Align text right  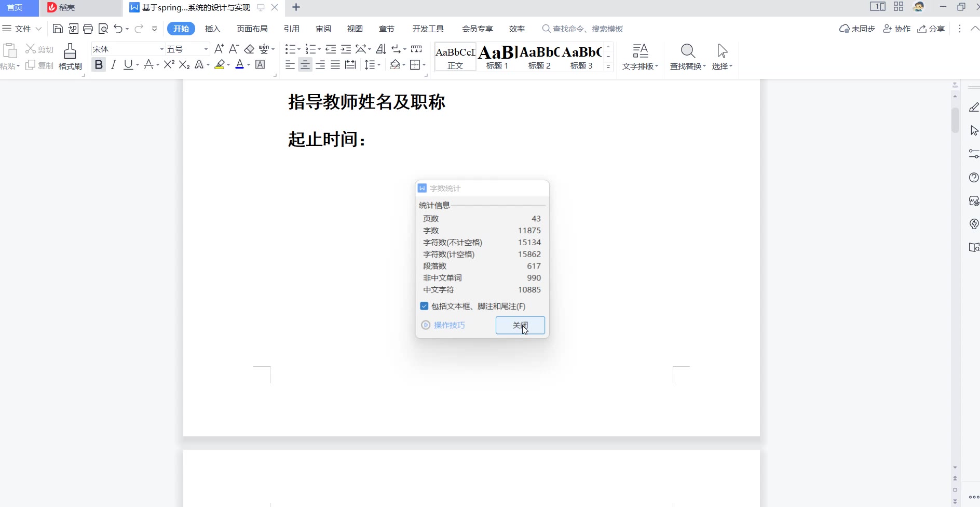tap(320, 64)
